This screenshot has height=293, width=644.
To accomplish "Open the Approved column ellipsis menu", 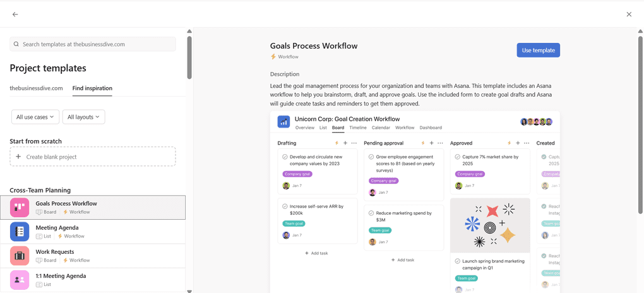I will [x=527, y=143].
